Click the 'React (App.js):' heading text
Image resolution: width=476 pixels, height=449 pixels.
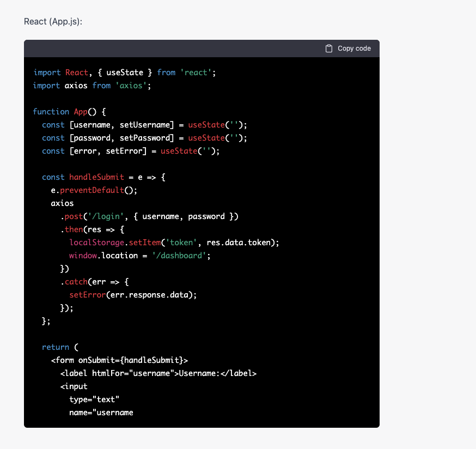[53, 22]
